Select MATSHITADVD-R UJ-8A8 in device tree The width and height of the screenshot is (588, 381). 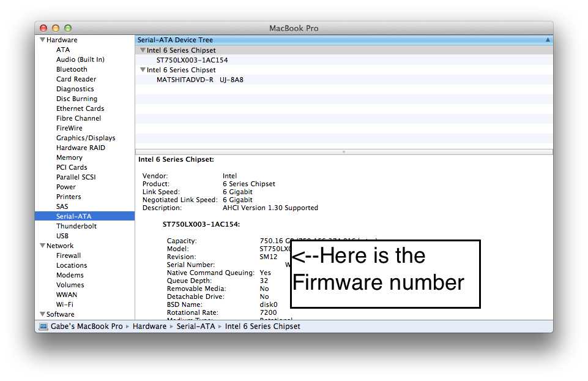pos(200,80)
